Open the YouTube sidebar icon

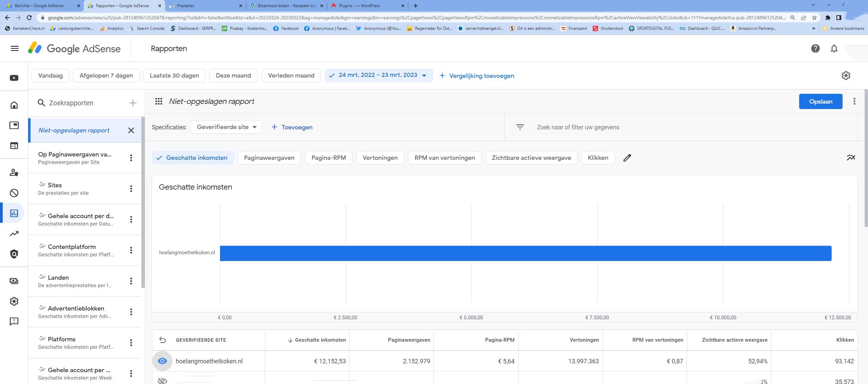coord(14,78)
